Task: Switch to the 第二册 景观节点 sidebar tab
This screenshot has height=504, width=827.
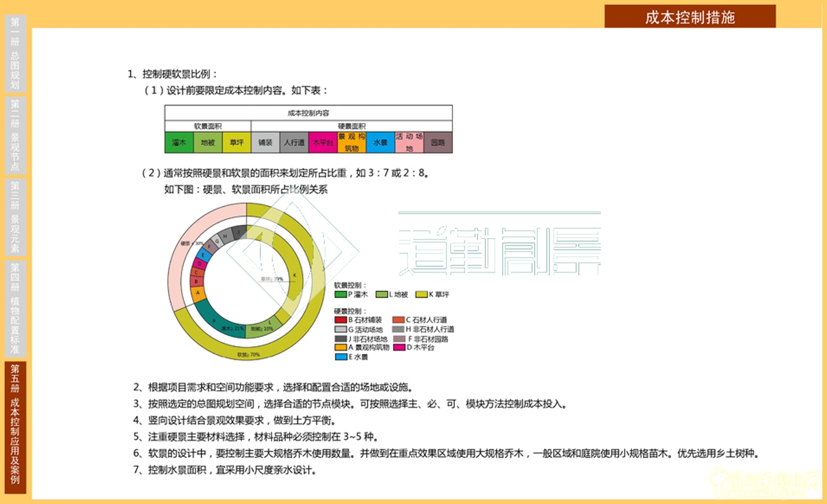Action: click(15, 136)
